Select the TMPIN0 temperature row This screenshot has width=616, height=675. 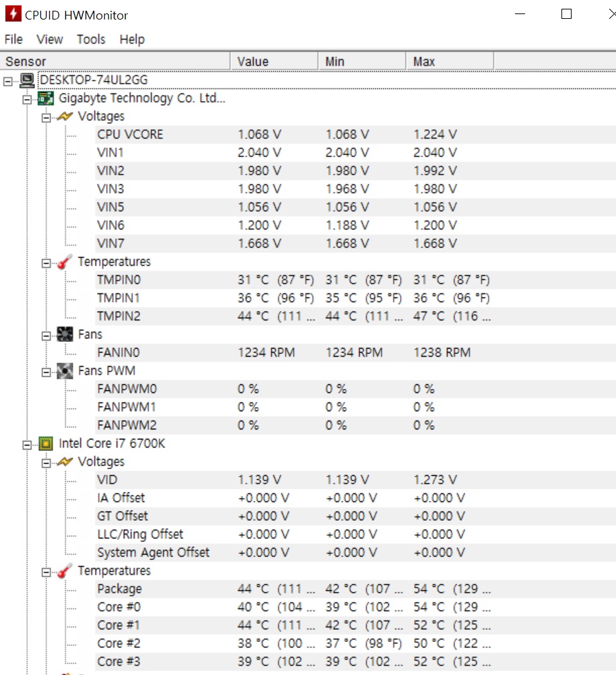355,280
